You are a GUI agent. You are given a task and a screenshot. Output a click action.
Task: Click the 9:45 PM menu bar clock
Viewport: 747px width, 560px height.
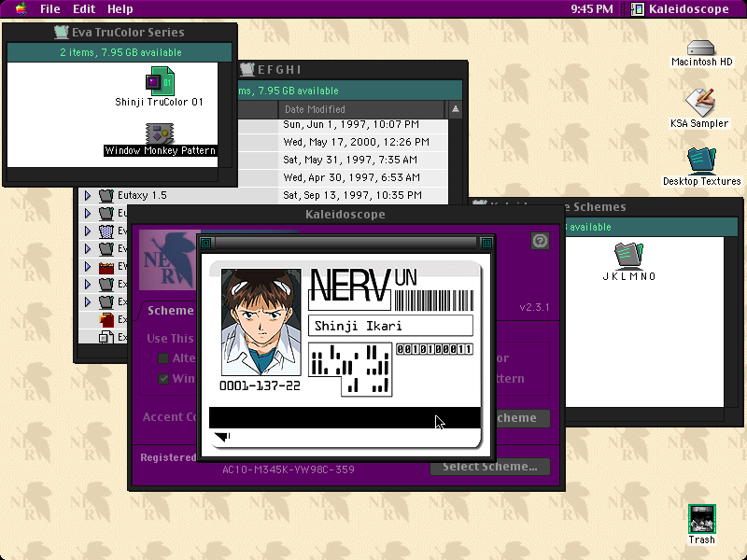[x=592, y=9]
